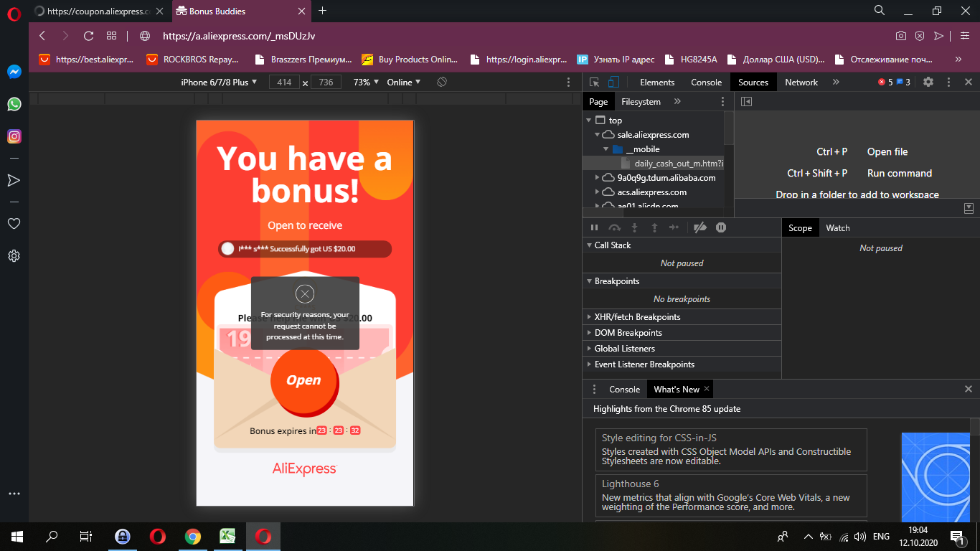Dismiss the security reasons popup X
The image size is (980, 551).
point(305,293)
